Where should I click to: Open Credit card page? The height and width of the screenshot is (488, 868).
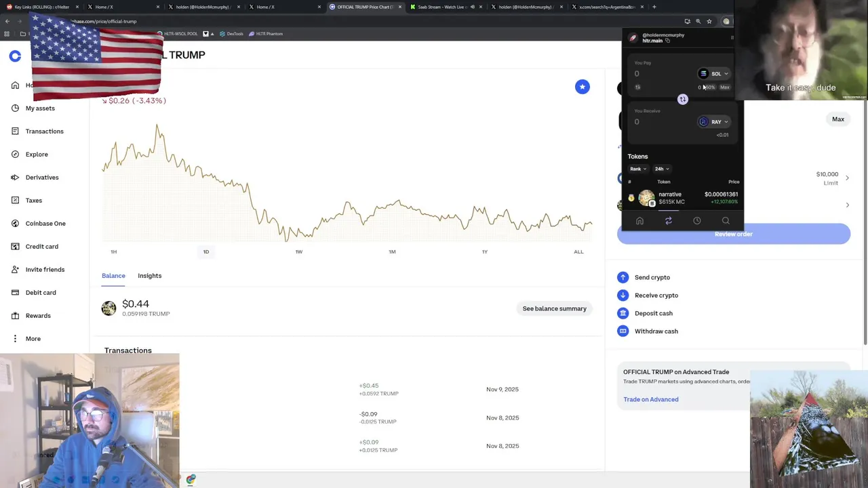pos(35,247)
